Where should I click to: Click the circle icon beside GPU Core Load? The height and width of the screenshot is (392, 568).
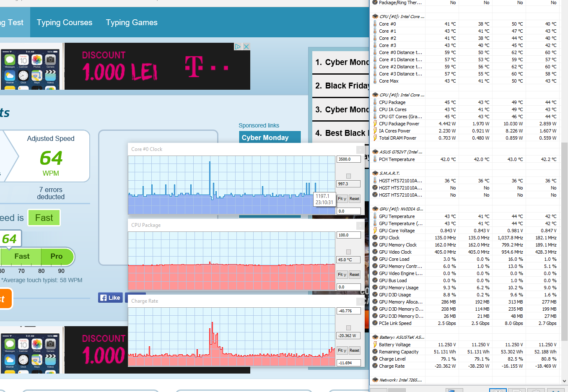click(375, 259)
